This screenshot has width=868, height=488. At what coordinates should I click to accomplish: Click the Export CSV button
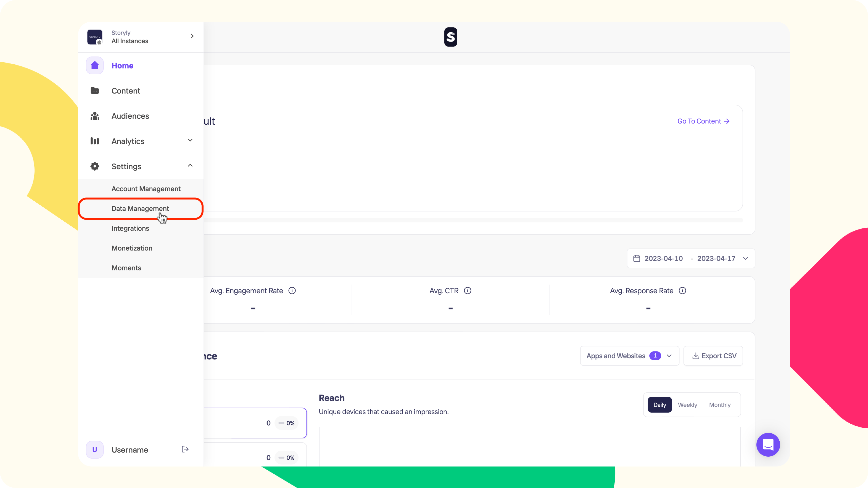pos(713,356)
